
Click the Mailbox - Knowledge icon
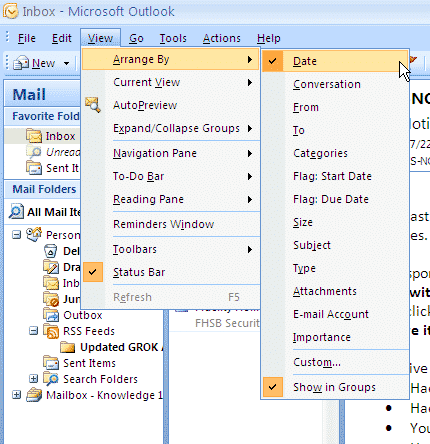click(34, 395)
